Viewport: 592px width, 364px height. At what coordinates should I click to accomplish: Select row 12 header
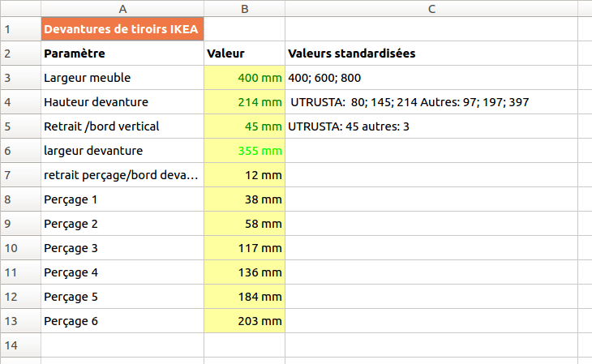[21, 297]
